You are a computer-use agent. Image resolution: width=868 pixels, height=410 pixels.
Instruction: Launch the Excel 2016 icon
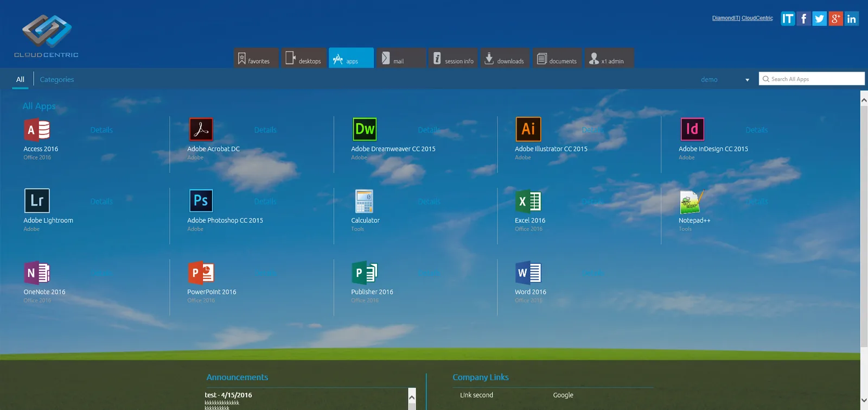pos(528,201)
